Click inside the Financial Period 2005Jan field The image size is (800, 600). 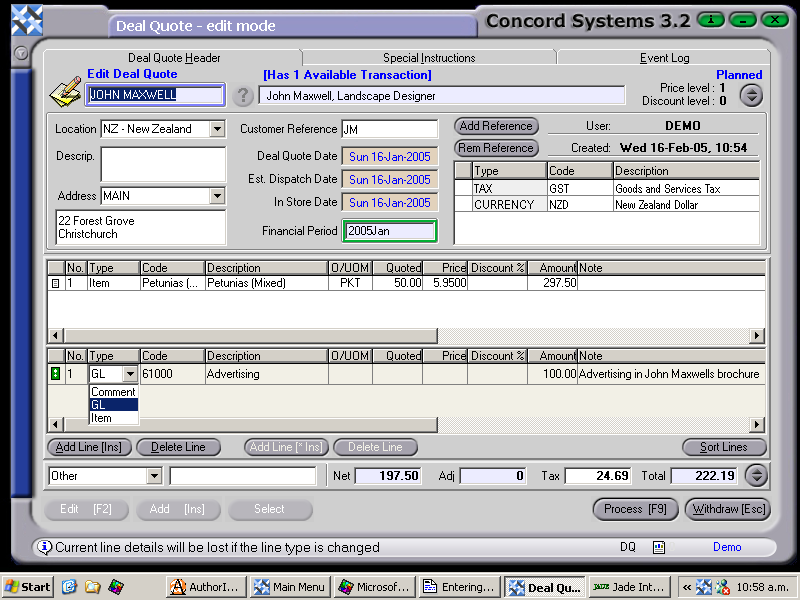pyautogui.click(x=390, y=230)
